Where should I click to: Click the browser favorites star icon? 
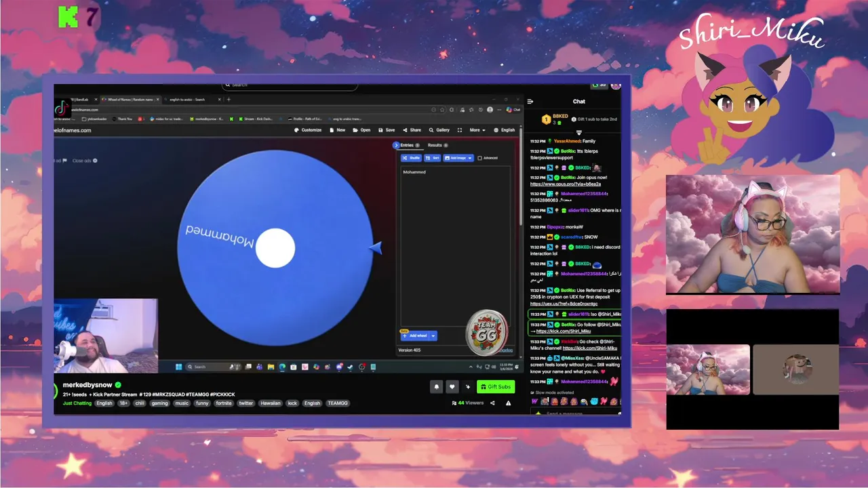[x=443, y=110]
